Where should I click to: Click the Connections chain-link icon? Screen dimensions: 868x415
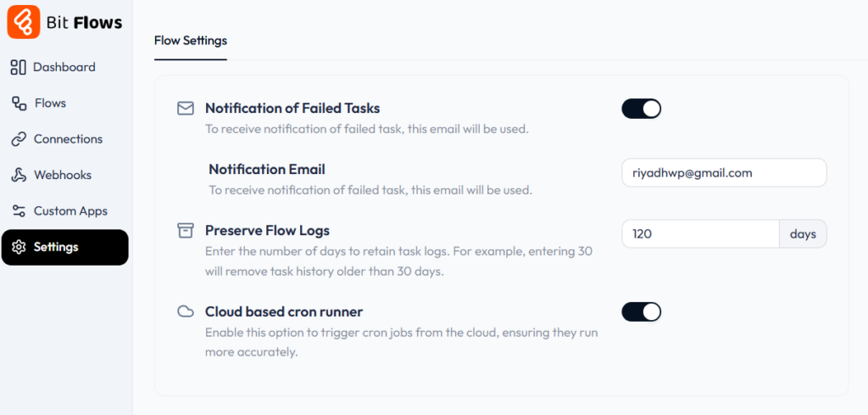point(18,139)
